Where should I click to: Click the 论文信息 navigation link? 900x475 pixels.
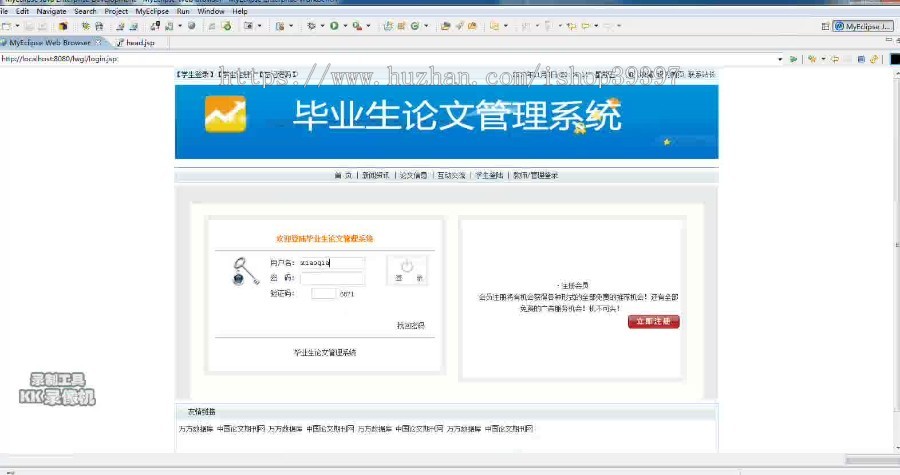tap(414, 176)
